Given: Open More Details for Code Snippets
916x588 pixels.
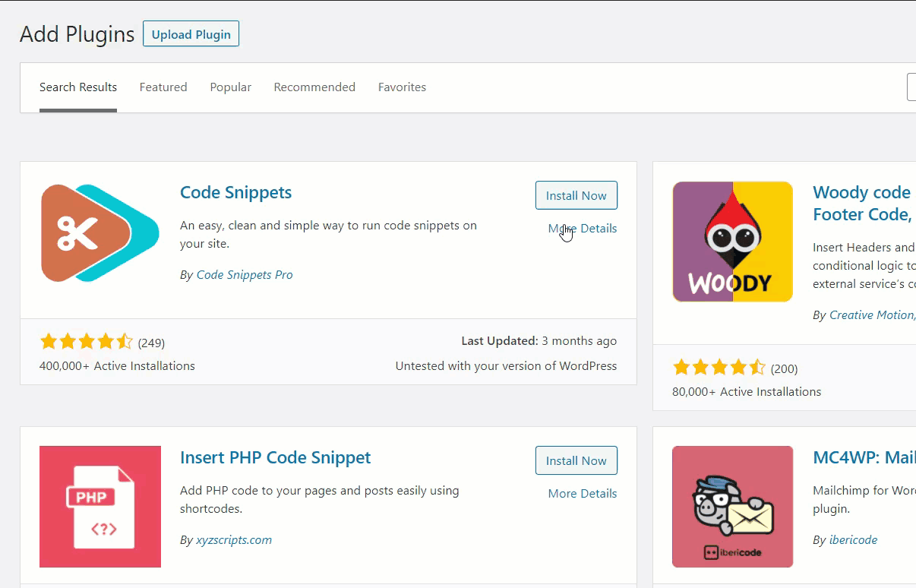Looking at the screenshot, I should pyautogui.click(x=583, y=228).
